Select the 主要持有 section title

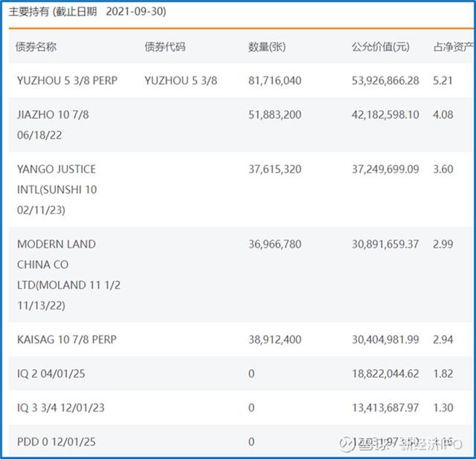click(x=27, y=13)
